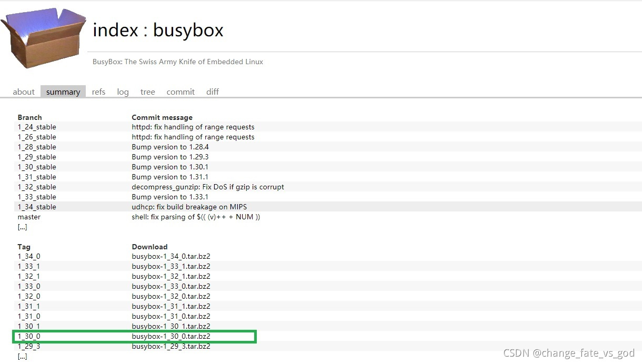Open the decompress_gunzip DoS fix commit
The width and height of the screenshot is (642, 364).
tap(208, 187)
